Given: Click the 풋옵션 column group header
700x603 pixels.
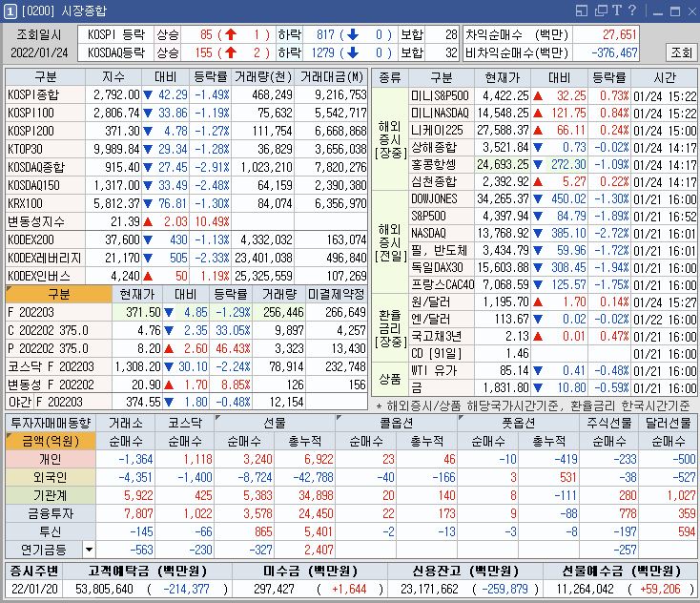Looking at the screenshot, I should click(x=518, y=423).
